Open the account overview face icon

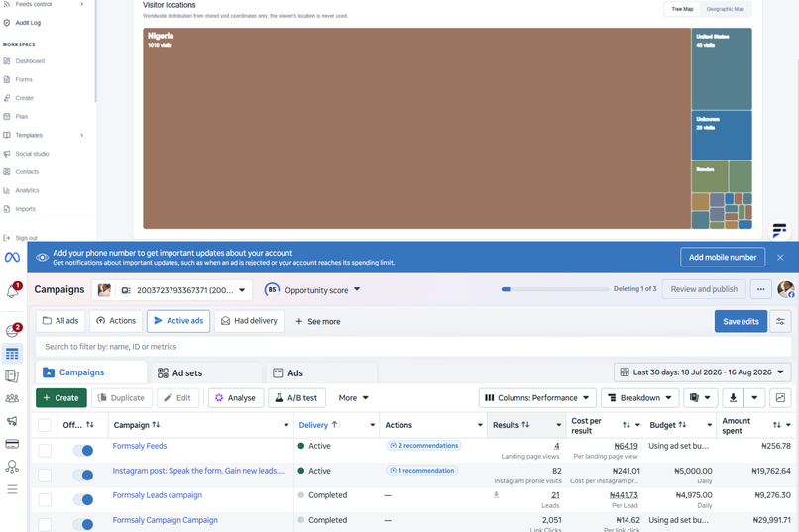(12, 331)
